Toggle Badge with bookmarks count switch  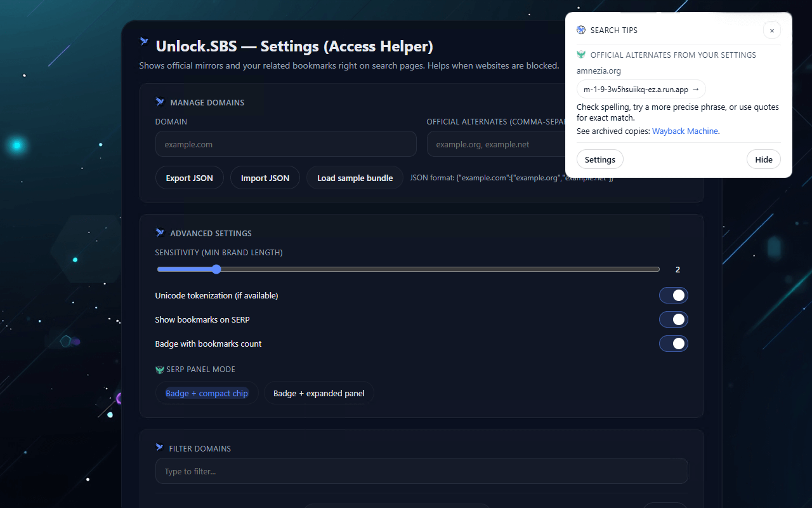[x=674, y=344]
